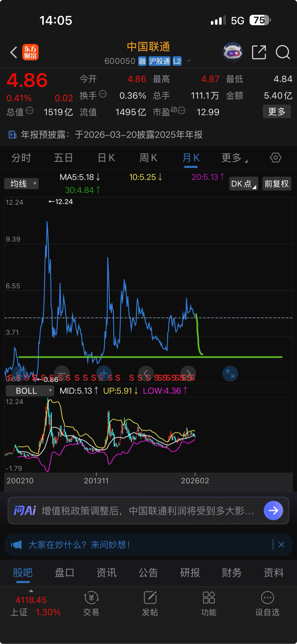Tap the 4.86 current price
Viewport: 297px width, 644px height.
click(27, 80)
